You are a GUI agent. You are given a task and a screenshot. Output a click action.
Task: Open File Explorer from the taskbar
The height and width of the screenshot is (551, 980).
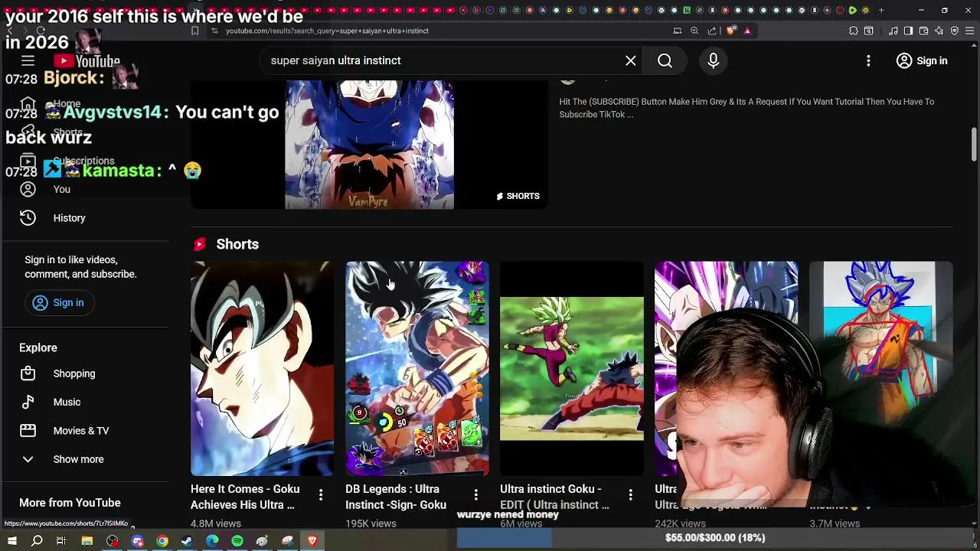click(87, 541)
